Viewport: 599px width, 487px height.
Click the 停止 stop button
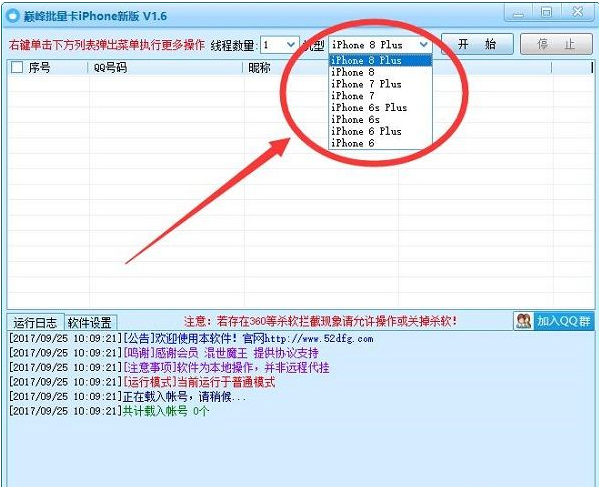(556, 44)
